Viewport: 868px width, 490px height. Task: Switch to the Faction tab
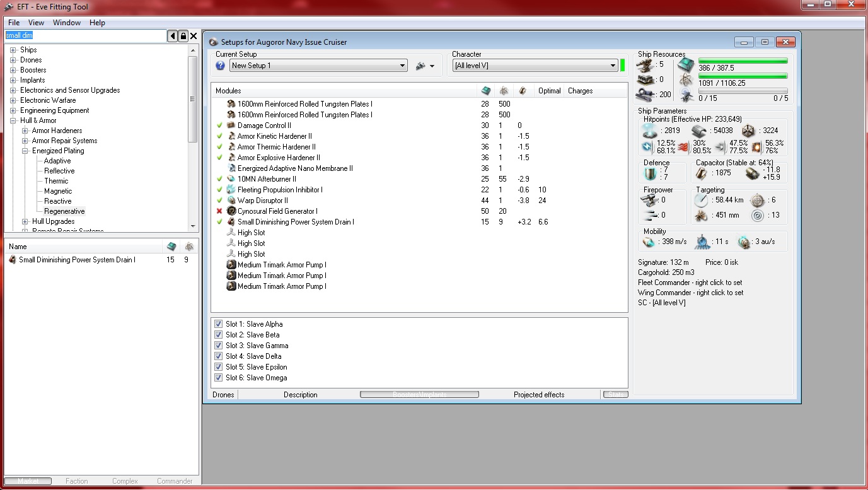click(x=77, y=481)
